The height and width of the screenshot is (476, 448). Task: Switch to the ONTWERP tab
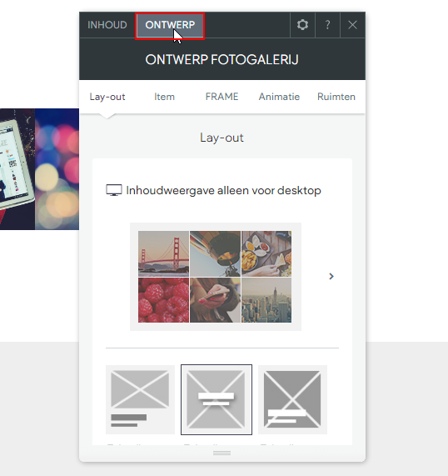170,26
